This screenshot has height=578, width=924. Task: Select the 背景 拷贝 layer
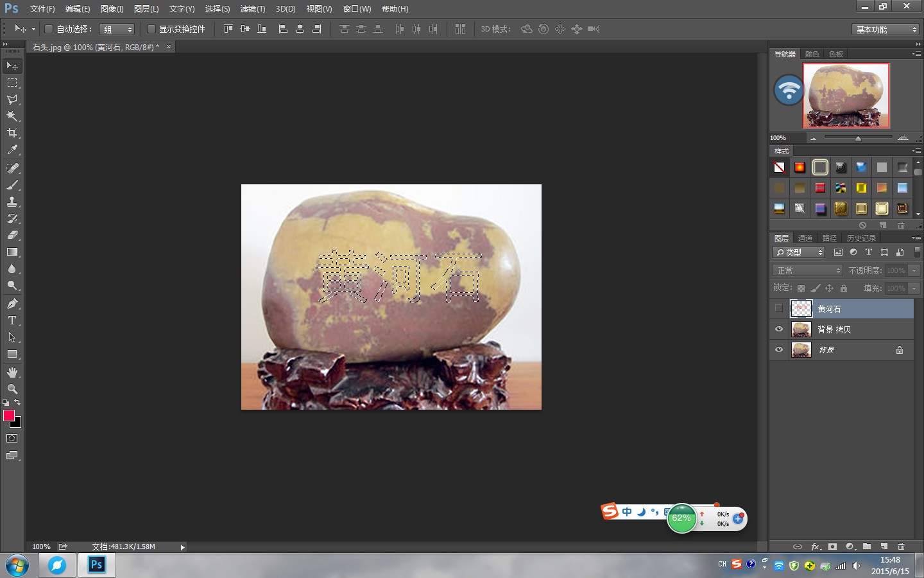coord(851,329)
